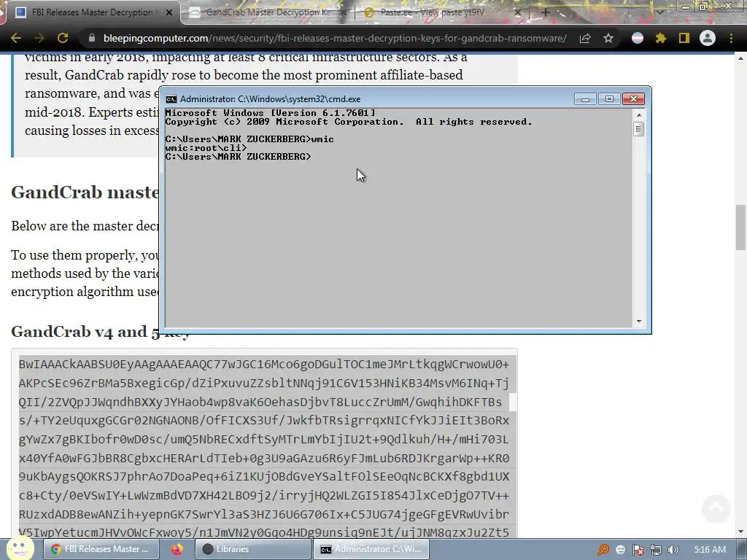747x560 pixels.
Task: Click the key line starting RUzxdADB8ewANZih
Action: [x=264, y=514]
